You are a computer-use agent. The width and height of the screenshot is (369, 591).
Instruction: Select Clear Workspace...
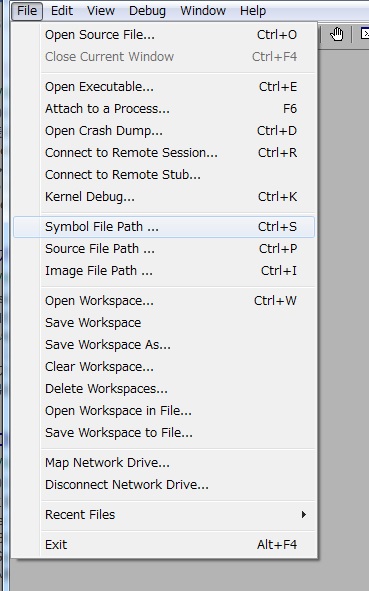pos(164,367)
